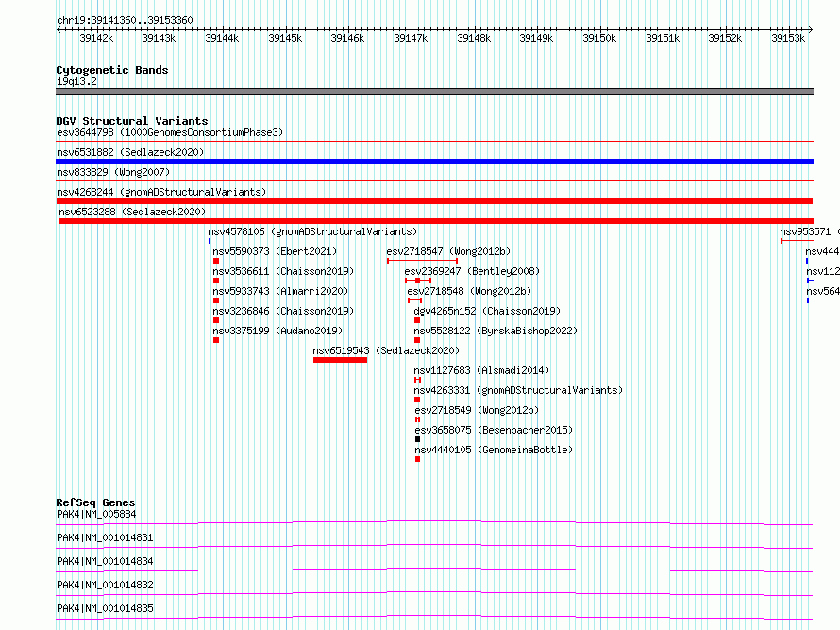The height and width of the screenshot is (630, 840).
Task: Select the red nsv4268244 variant bar
Action: [x=434, y=201]
